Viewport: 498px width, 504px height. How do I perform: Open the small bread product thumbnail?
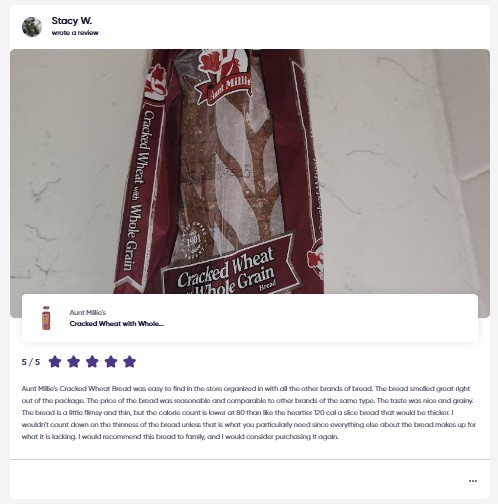tap(46, 318)
